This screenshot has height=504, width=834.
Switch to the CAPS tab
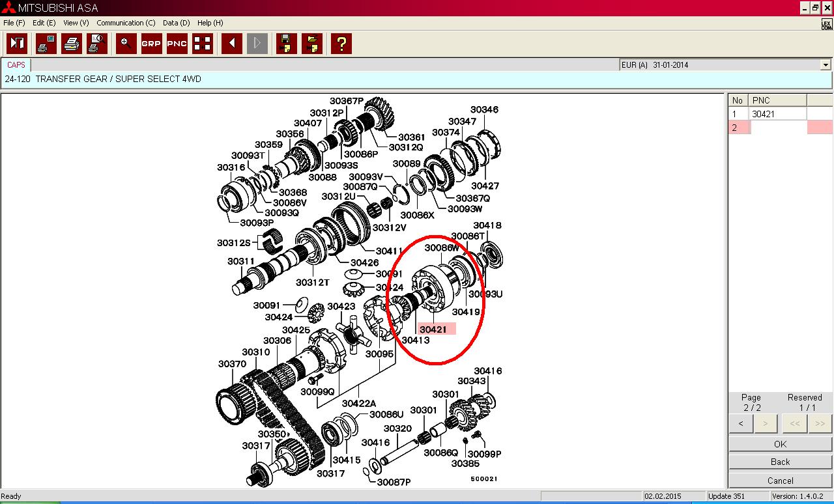pos(16,65)
